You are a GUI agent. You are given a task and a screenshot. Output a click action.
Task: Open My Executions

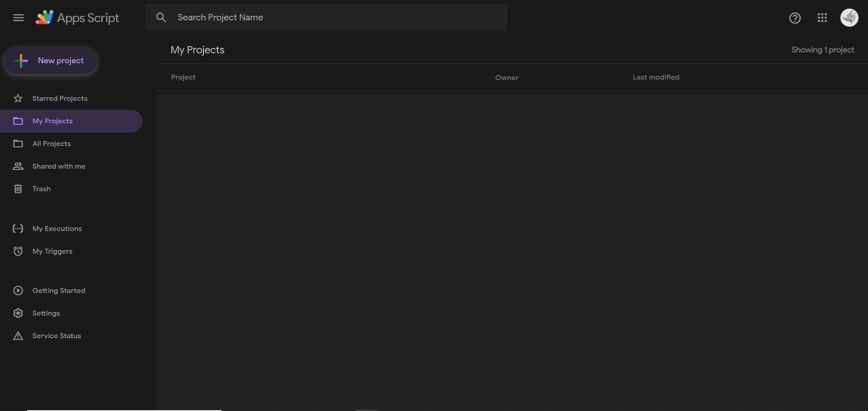pyautogui.click(x=57, y=228)
